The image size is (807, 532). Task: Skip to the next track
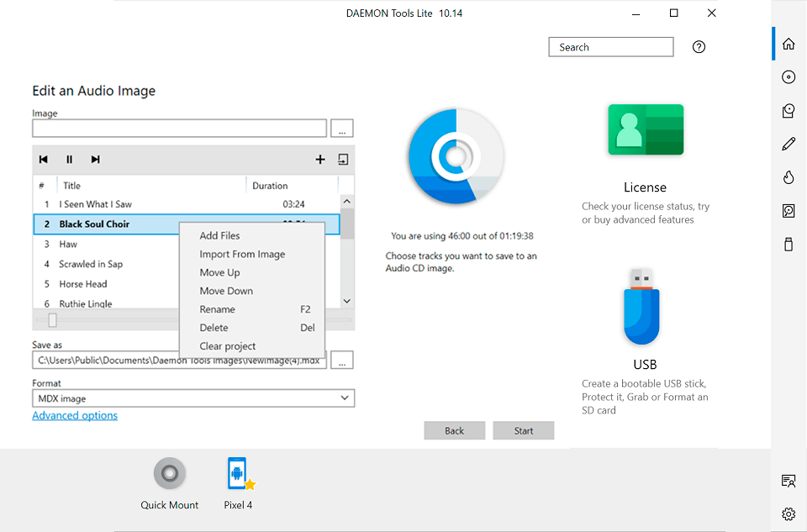(x=94, y=159)
